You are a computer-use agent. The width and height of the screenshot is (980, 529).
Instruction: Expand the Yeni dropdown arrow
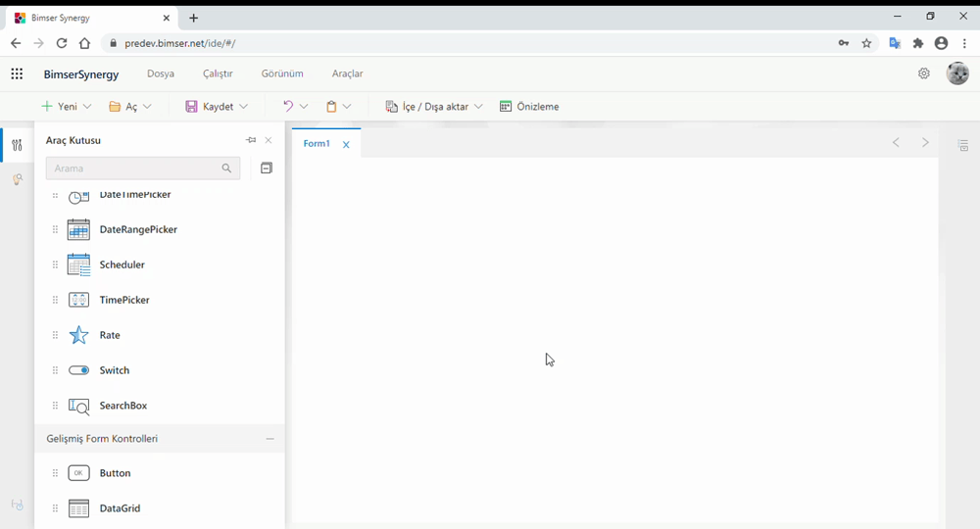coord(87,107)
